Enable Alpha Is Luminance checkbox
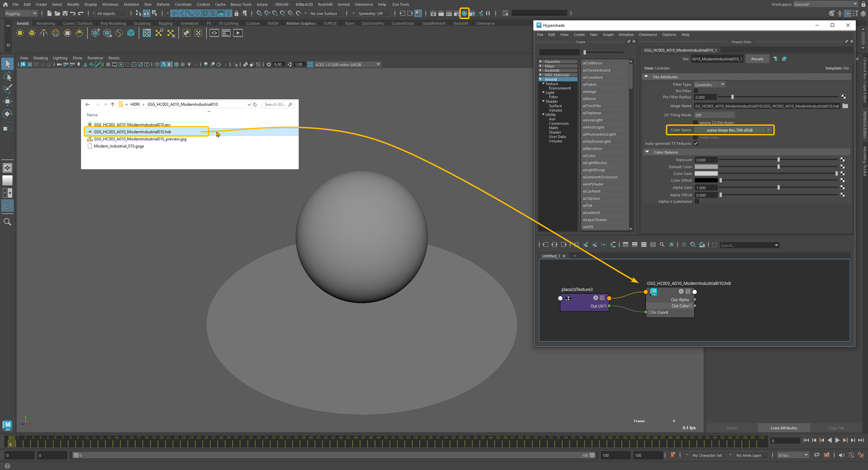Image resolution: width=868 pixels, height=470 pixels. (x=697, y=201)
